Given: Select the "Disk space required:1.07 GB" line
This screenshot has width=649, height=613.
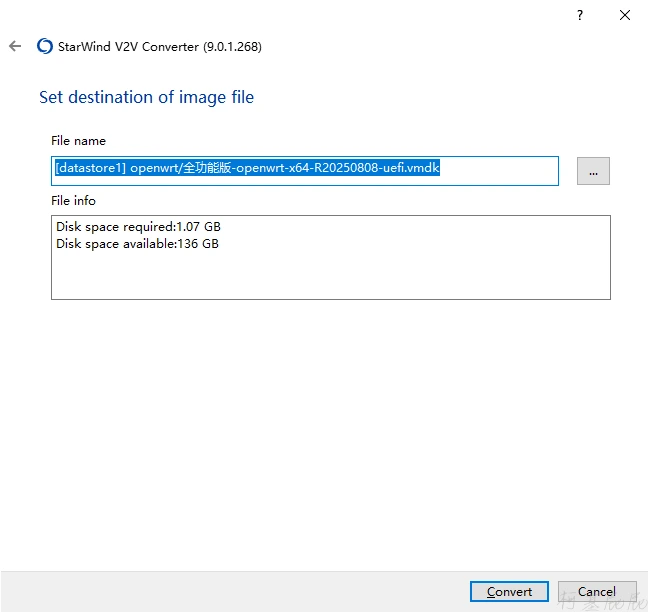Looking at the screenshot, I should [x=138, y=227].
